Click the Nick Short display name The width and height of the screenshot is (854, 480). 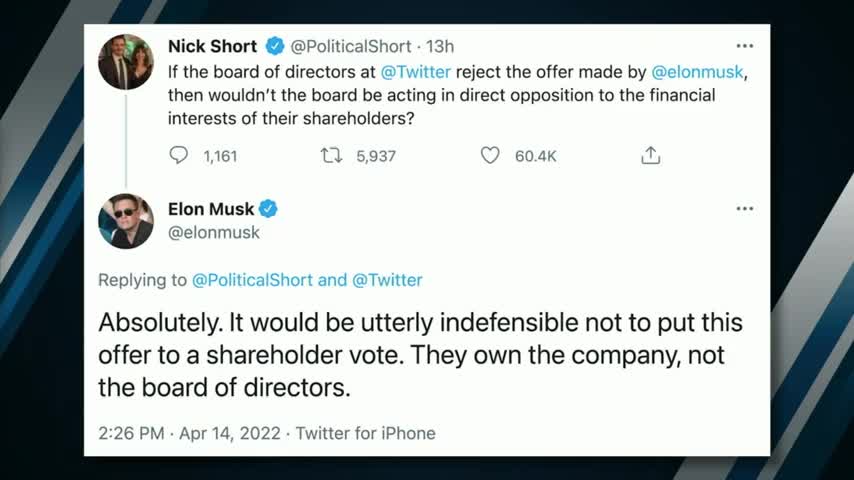(212, 46)
